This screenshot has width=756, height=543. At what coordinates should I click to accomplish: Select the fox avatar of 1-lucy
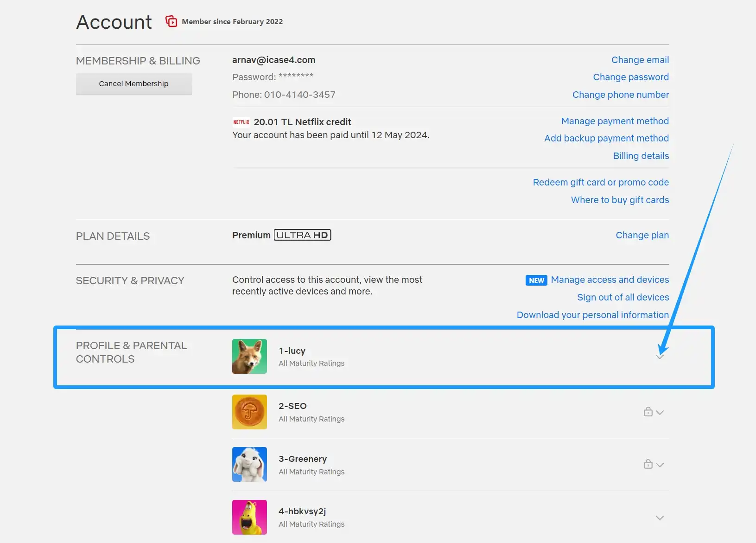pos(249,356)
